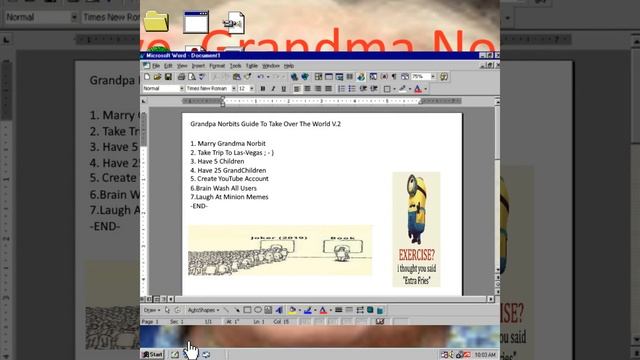The image size is (640, 360).
Task: Open the Edit menu
Action: coord(168,66)
